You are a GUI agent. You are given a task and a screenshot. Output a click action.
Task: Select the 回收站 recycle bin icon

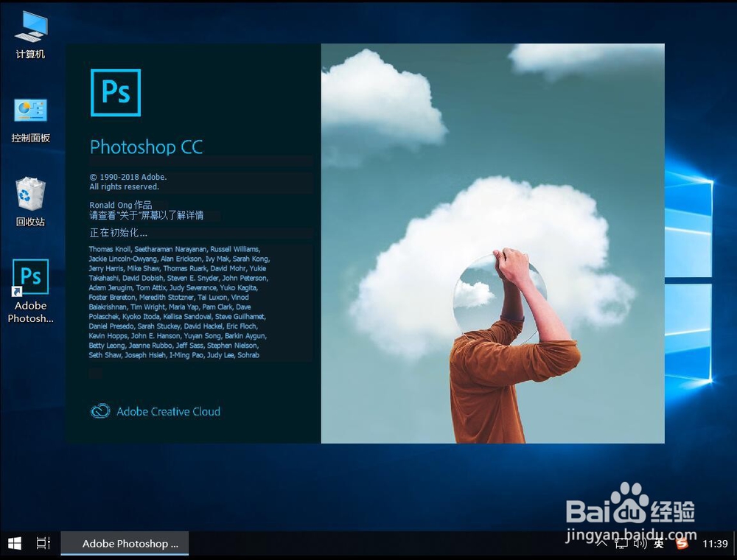tap(30, 202)
